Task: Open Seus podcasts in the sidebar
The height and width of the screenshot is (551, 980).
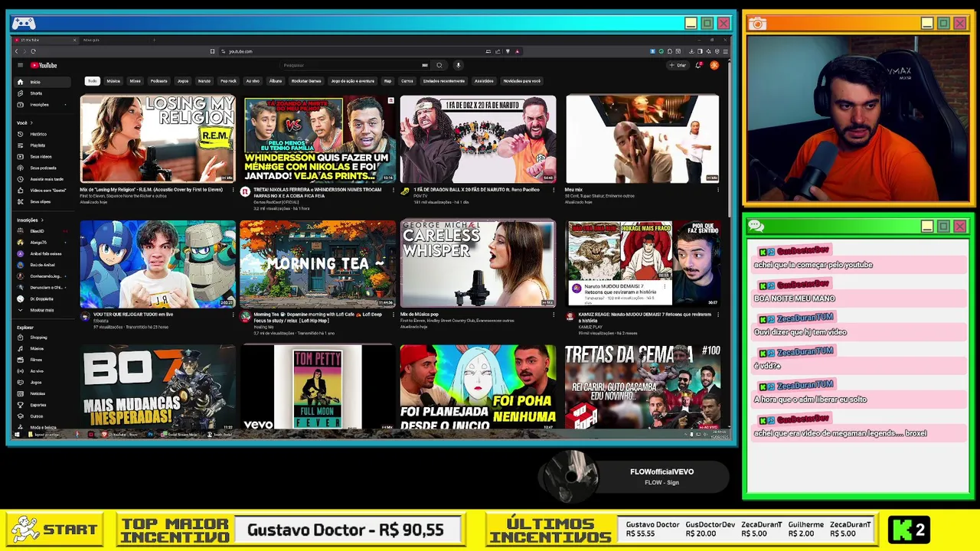Action: point(42,168)
